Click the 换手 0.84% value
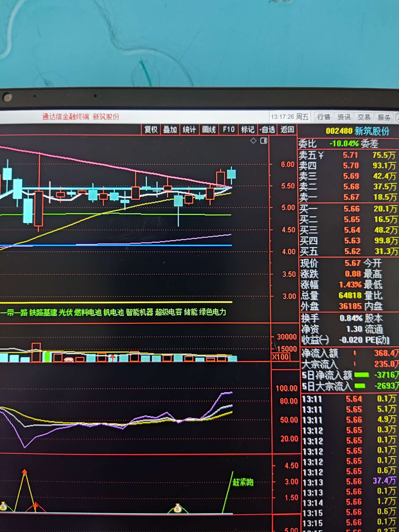399x532 pixels. pos(351,318)
